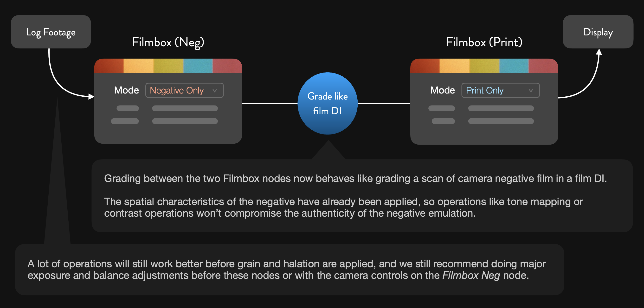Click the Filmbox (Neg) node title
The width and height of the screenshot is (644, 308).
point(168,42)
